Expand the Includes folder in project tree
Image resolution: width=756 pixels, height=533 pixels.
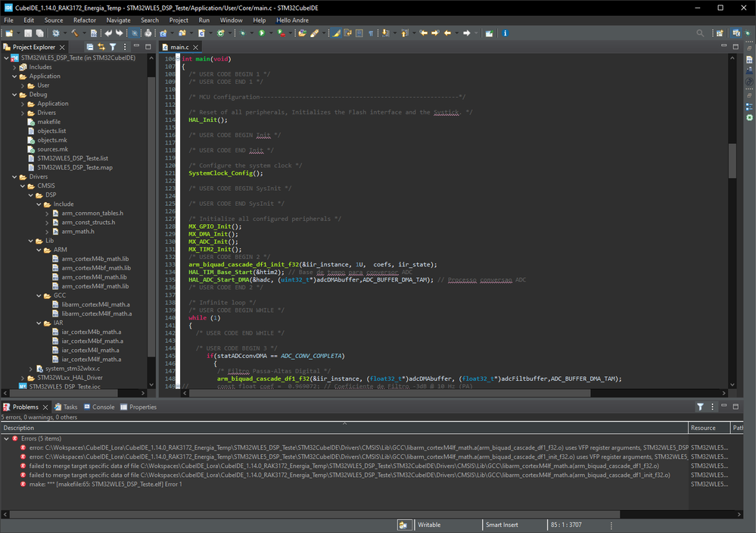[14, 67]
